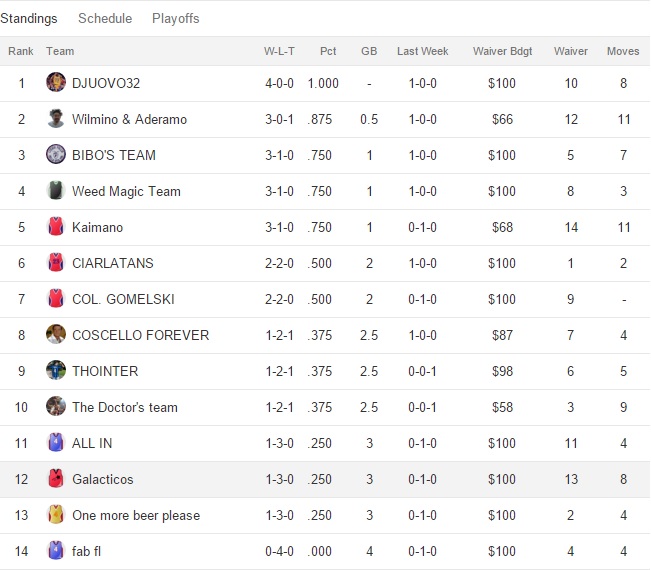Sort standings by Moves column
This screenshot has height=570, width=651.
click(x=623, y=51)
